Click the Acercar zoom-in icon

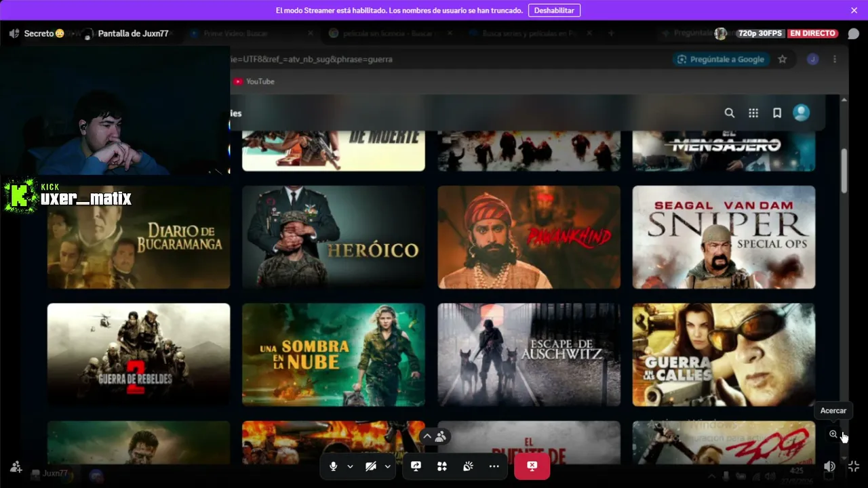pos(833,434)
